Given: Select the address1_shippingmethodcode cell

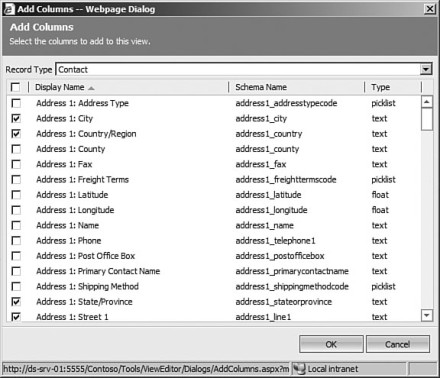Looking at the screenshot, I should (x=292, y=286).
